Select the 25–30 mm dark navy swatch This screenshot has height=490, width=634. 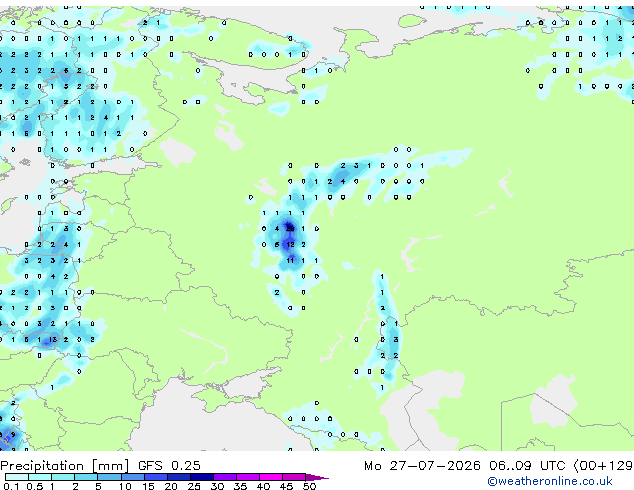pyautogui.click(x=201, y=477)
